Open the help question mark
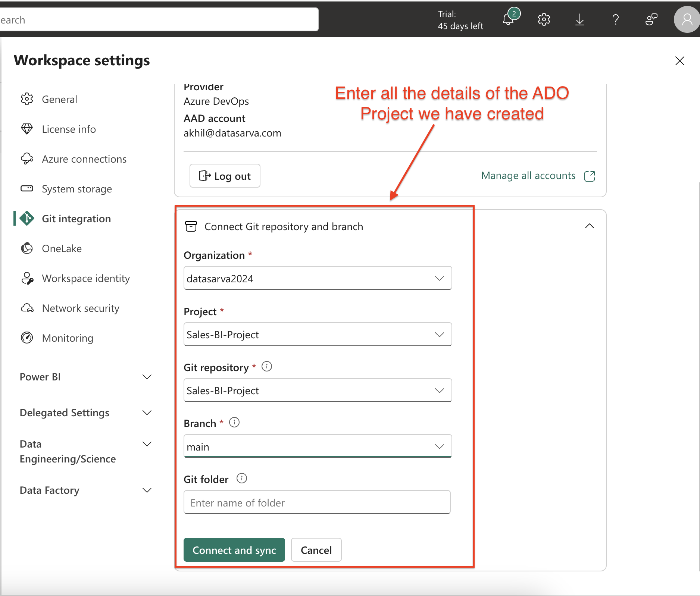Image resolution: width=700 pixels, height=596 pixels. coord(616,19)
